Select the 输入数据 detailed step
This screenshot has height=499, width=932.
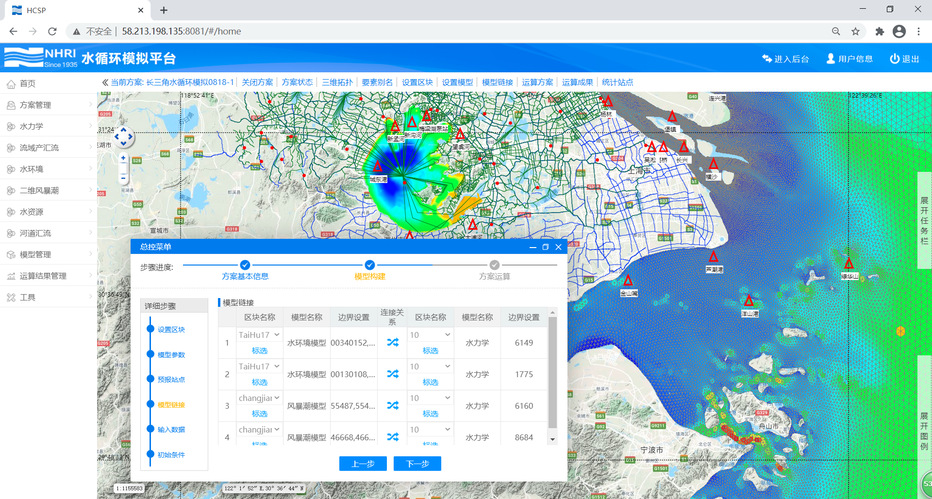[171, 429]
